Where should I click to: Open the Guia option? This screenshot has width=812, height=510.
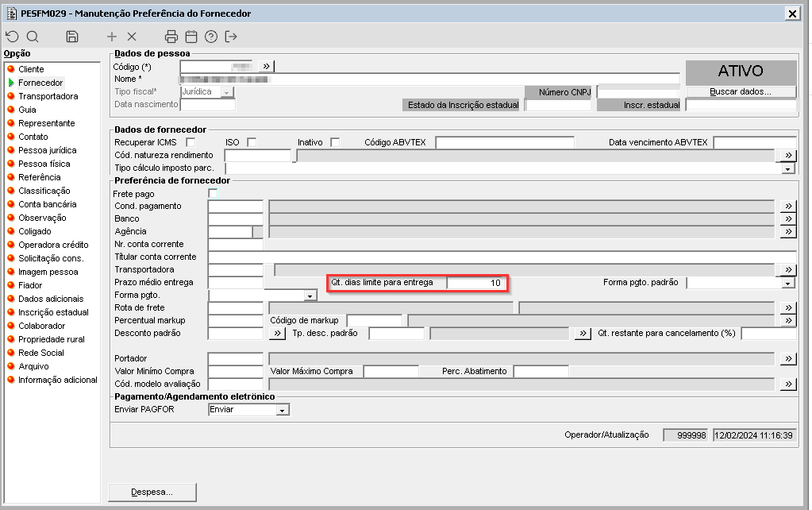click(27, 110)
